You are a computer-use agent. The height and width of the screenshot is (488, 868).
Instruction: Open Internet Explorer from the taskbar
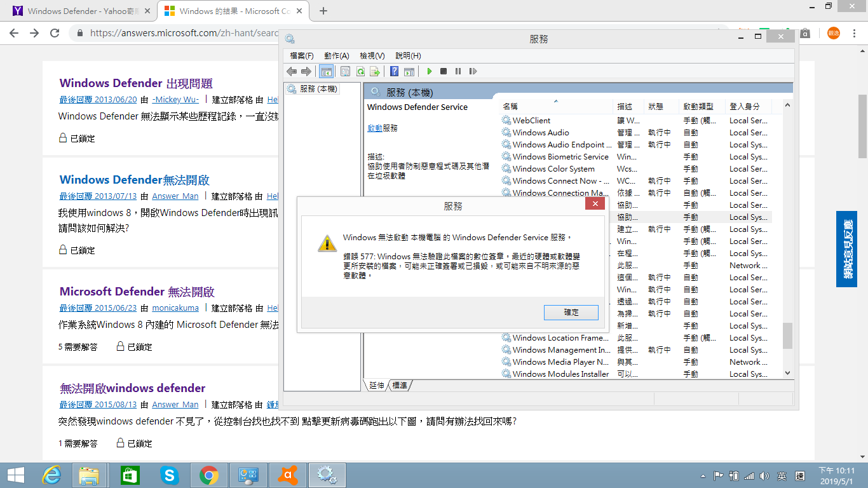(x=51, y=475)
